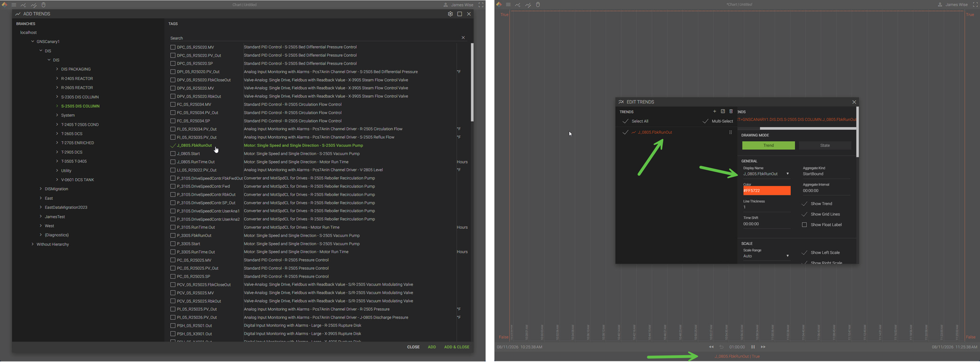Click the tags list vertical scrollbar
This screenshot has width=980, height=362.
coord(472,83)
